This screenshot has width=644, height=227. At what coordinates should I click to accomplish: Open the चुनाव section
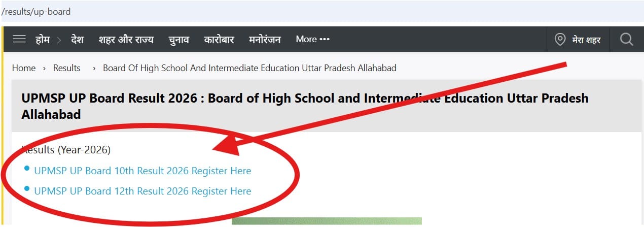[x=178, y=39]
